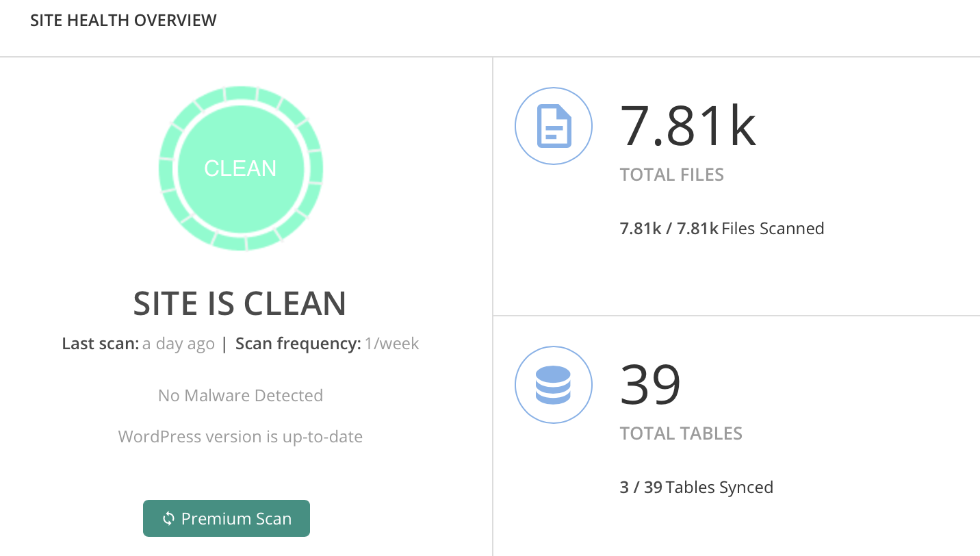Screen dimensions: 980x556
Task: Click the large 39 tables count
Action: (650, 385)
